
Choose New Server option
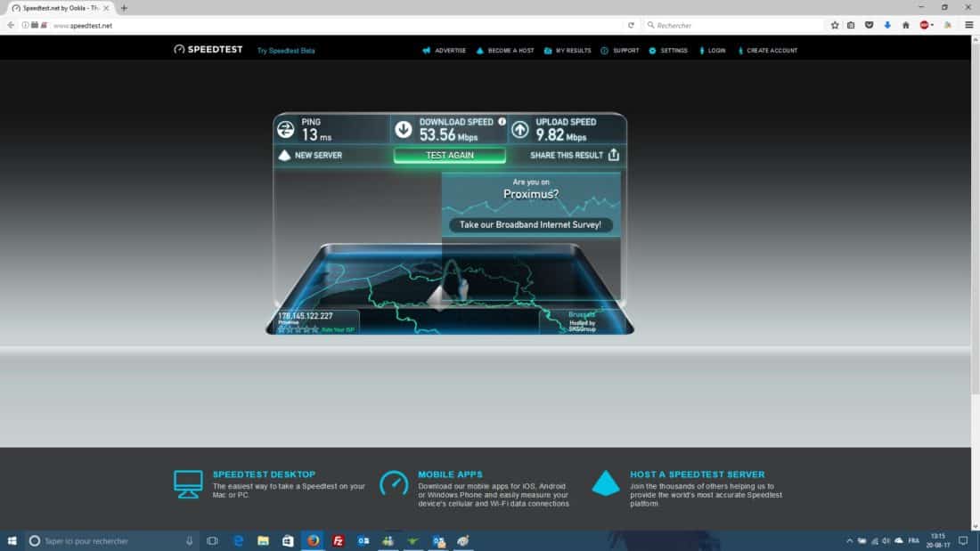(311, 155)
